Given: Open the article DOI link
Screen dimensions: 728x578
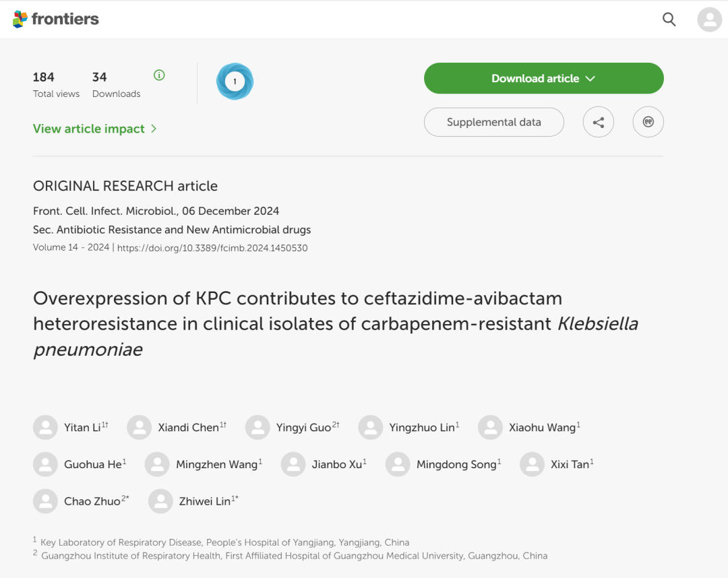Looking at the screenshot, I should pos(212,248).
